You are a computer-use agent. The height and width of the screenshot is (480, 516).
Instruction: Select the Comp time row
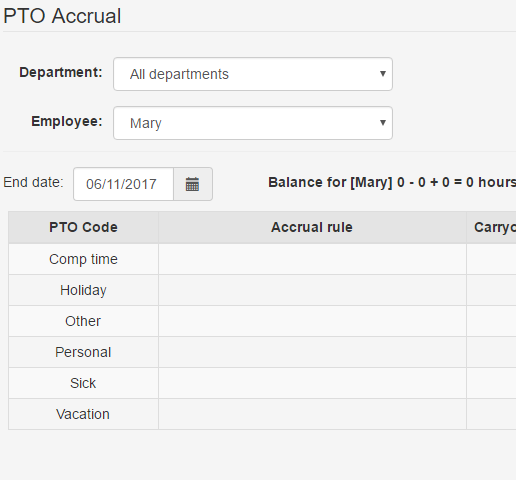pos(262,259)
